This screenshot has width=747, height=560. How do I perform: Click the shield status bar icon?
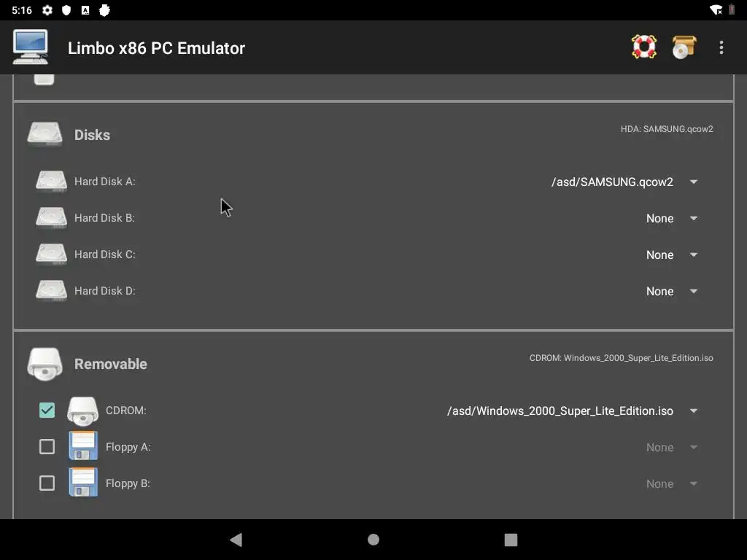tap(66, 10)
